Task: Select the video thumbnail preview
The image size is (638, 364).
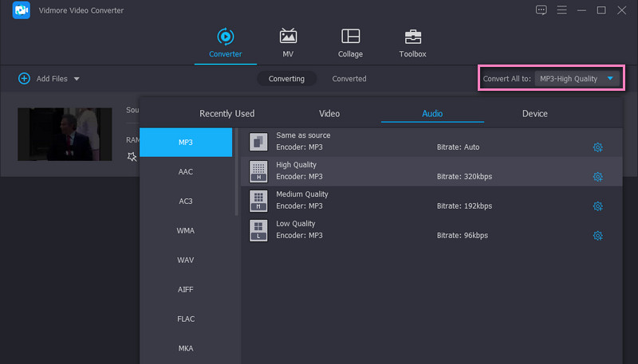Action: [65, 134]
